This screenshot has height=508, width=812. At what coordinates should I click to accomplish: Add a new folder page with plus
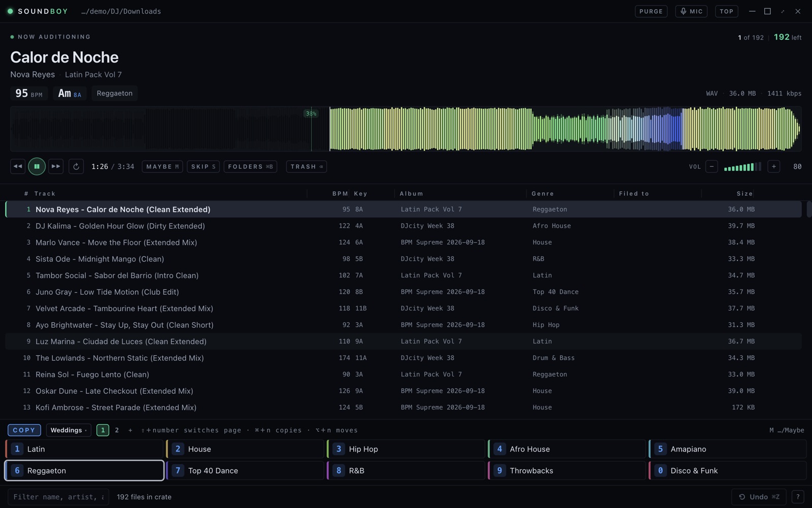click(130, 430)
